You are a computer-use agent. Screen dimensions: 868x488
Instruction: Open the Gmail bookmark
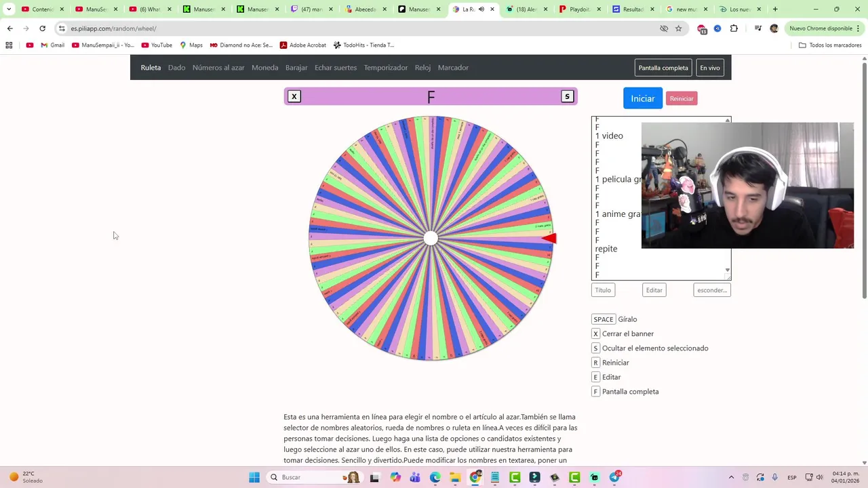pos(53,45)
